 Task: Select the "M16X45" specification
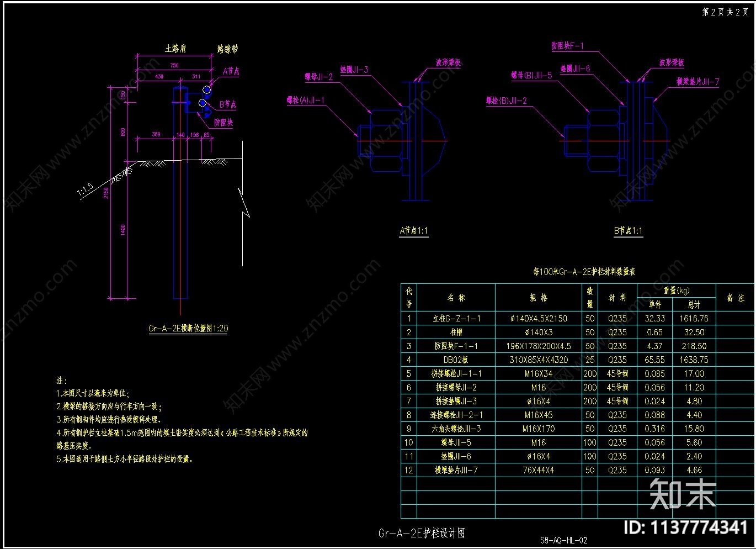pos(538,415)
